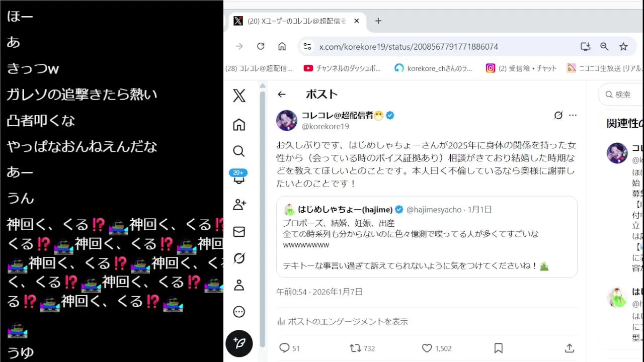The height and width of the screenshot is (362, 644).
Task: Open a new browser tab
Action: click(x=378, y=21)
